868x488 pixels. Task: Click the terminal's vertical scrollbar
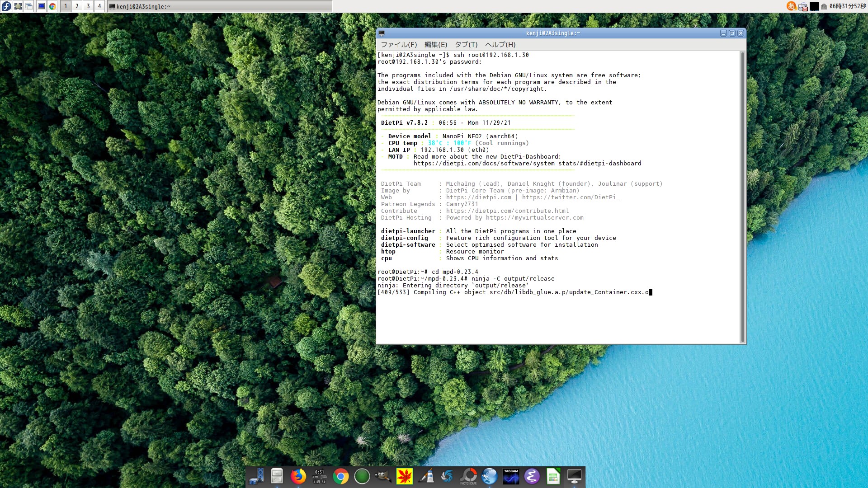[x=742, y=197]
